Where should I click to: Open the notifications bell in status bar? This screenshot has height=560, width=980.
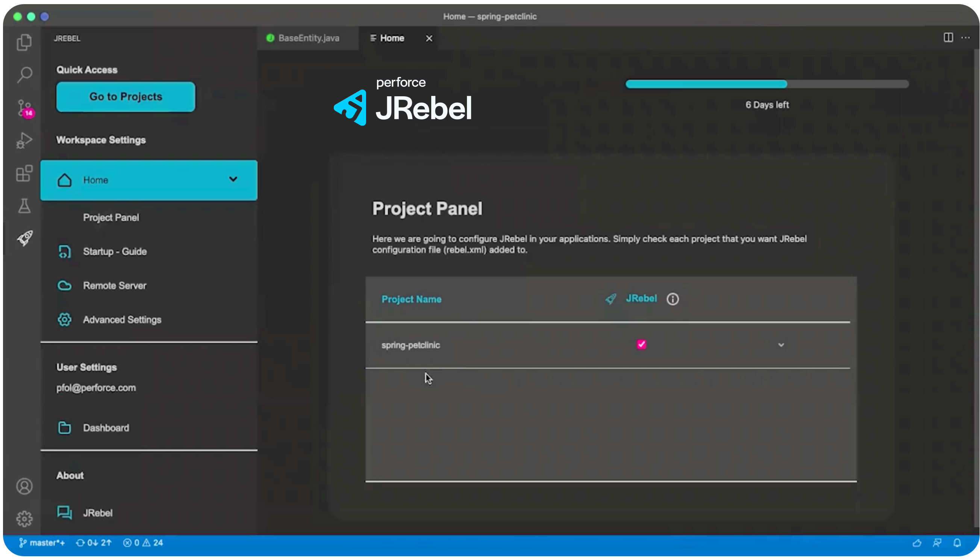958,543
